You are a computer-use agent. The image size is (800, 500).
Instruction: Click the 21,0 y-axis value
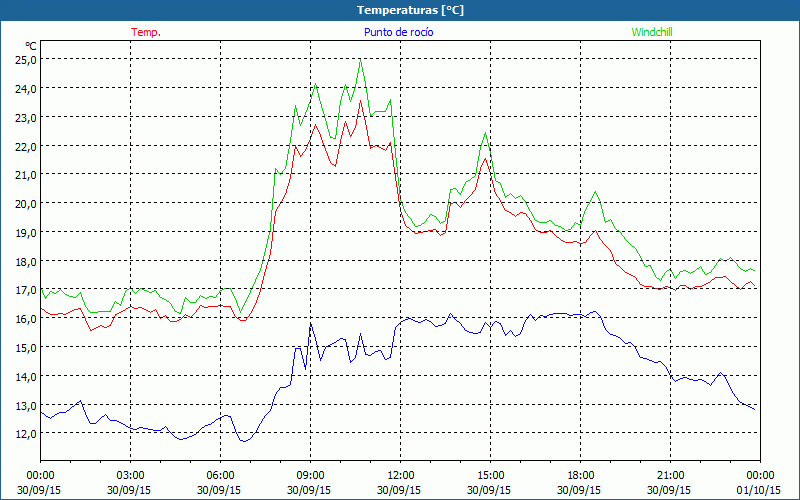pos(26,175)
